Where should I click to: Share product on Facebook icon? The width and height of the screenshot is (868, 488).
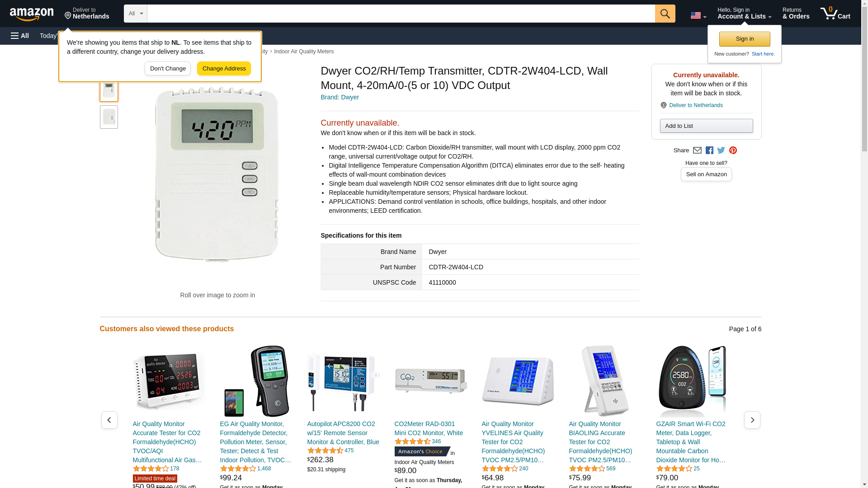pyautogui.click(x=709, y=150)
